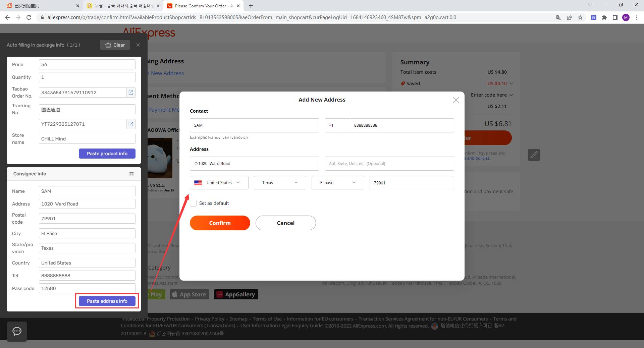644x348 pixels.
Task: Click the site lock icon in address bar
Action: click(42, 17)
